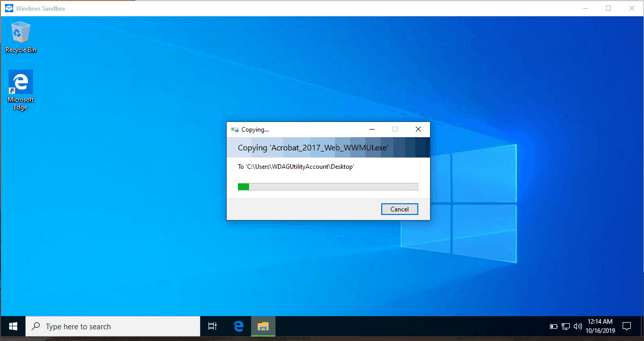The height and width of the screenshot is (341, 644).
Task: Launch Edge from the taskbar
Action: click(238, 326)
